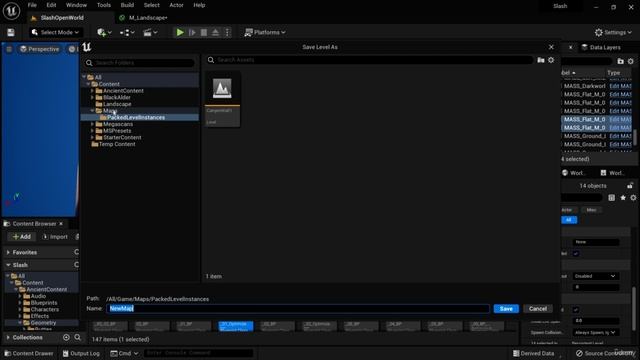
Task: Save current level with floppy icon
Action: (x=11, y=33)
